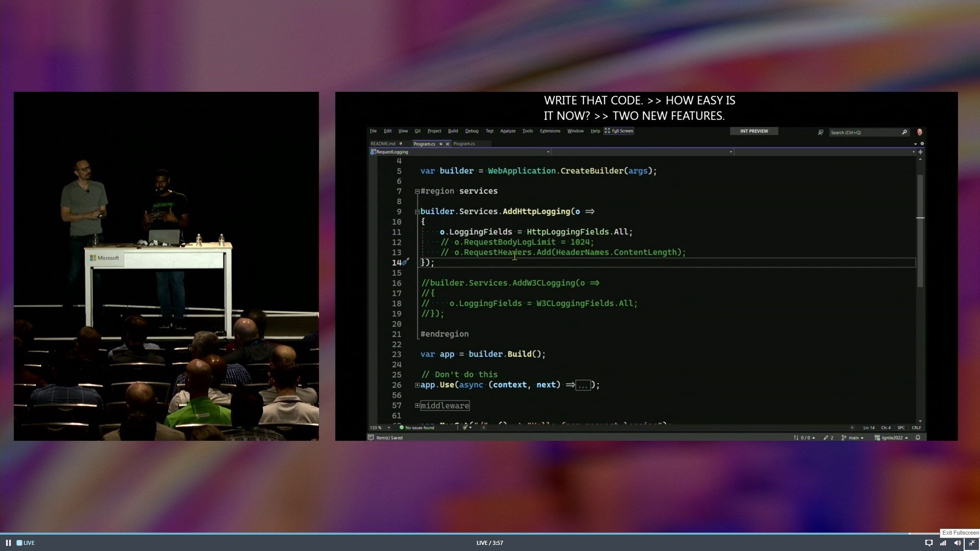Open the Send Feedback icon
Image resolution: width=980 pixels, height=551 pixels.
pos(821,132)
